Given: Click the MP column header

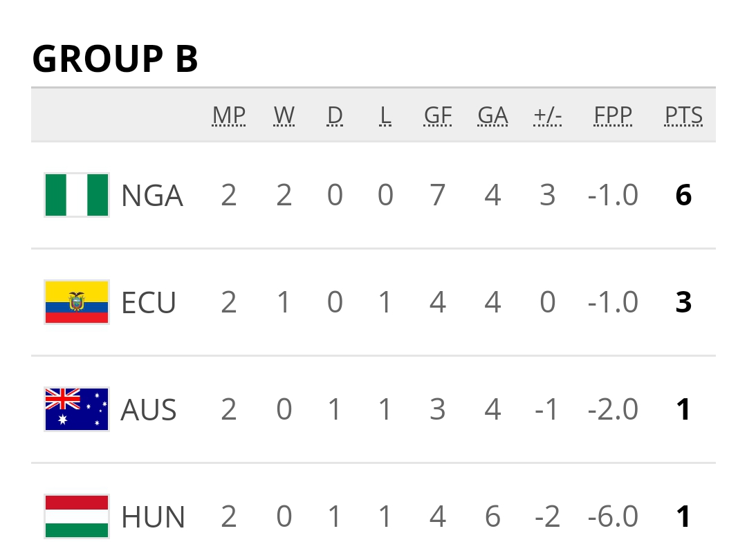Looking at the screenshot, I should 229,115.
